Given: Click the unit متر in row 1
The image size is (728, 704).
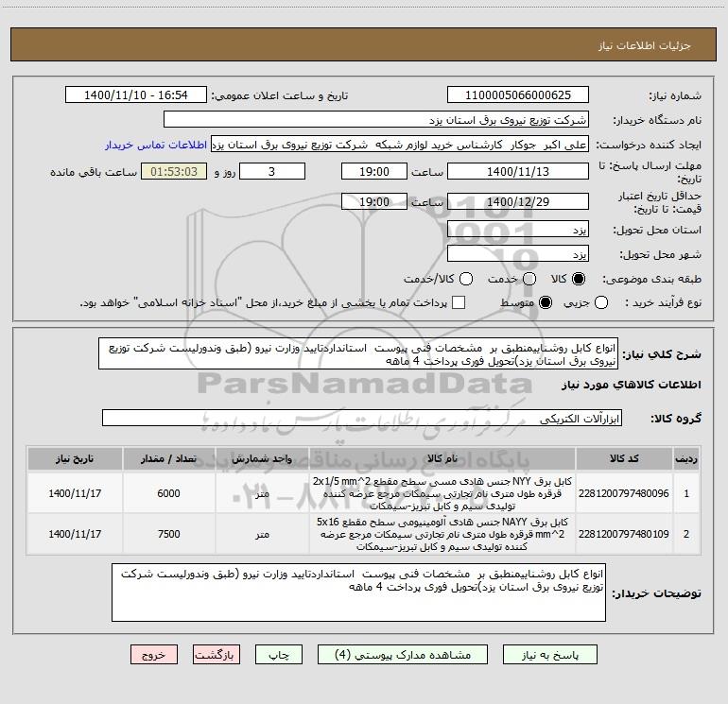Looking at the screenshot, I should [262, 493].
